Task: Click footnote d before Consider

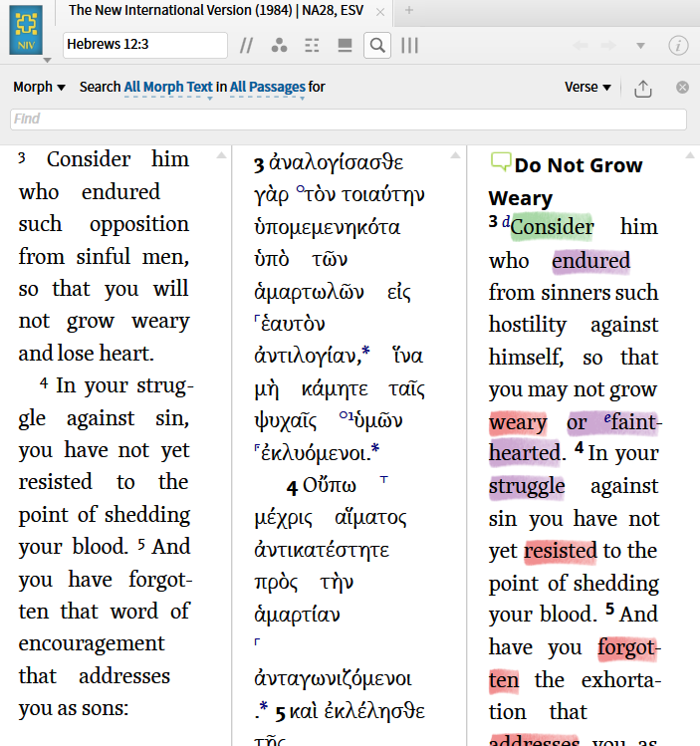Action: (x=506, y=221)
